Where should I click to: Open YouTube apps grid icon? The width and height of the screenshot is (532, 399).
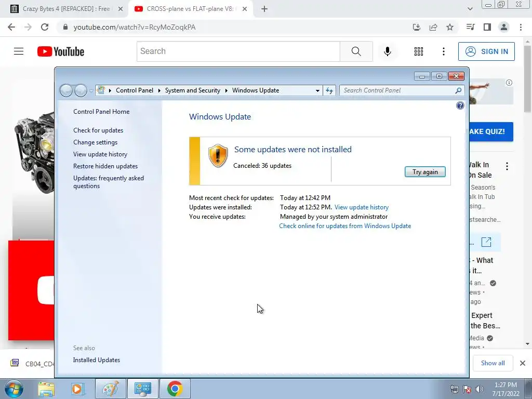tap(418, 51)
